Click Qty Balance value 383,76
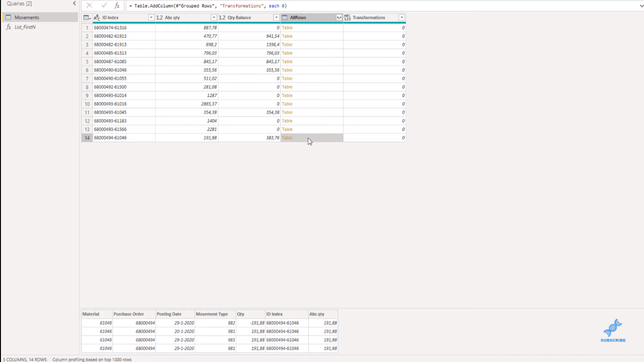The height and width of the screenshot is (362, 644). coord(249,138)
